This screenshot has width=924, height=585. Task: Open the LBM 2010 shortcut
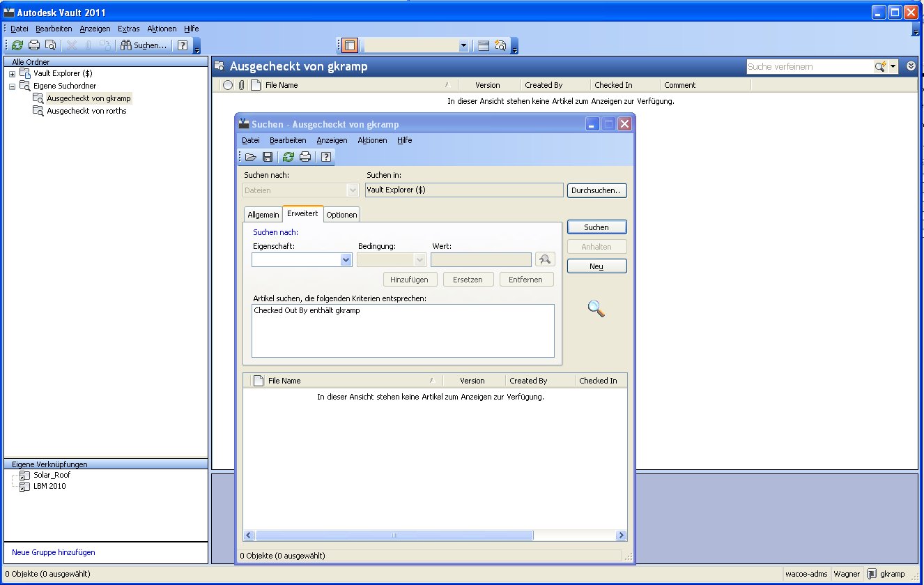pyautogui.click(x=49, y=486)
